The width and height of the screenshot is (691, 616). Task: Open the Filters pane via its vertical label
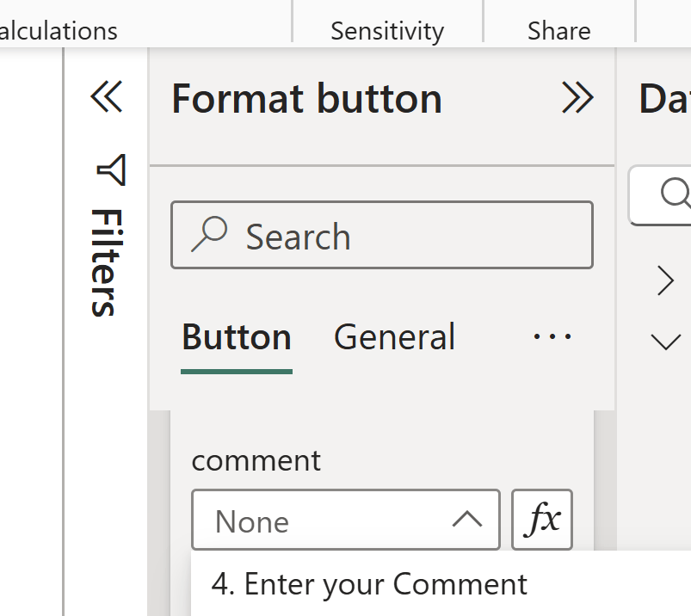[105, 262]
